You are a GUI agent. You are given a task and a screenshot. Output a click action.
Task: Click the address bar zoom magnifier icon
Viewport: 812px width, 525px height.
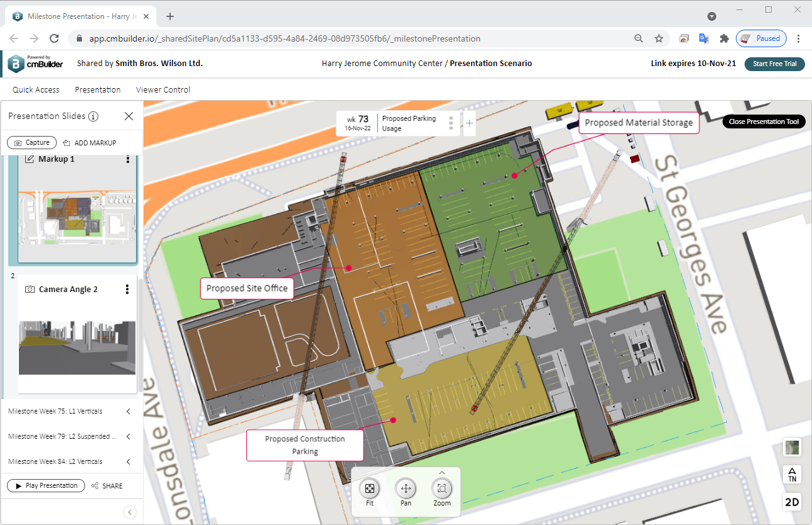click(639, 38)
